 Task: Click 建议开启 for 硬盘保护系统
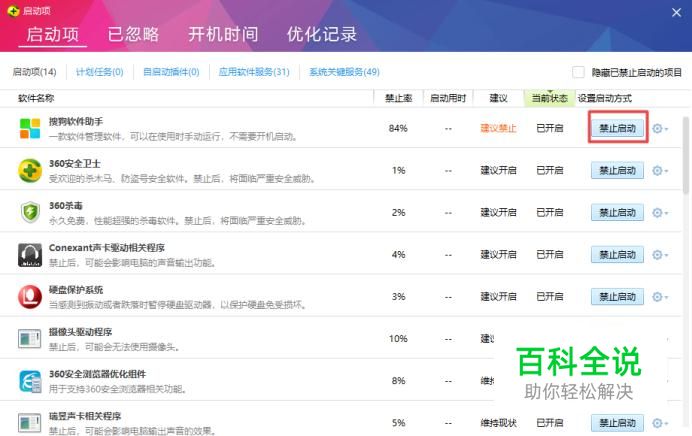(x=498, y=297)
